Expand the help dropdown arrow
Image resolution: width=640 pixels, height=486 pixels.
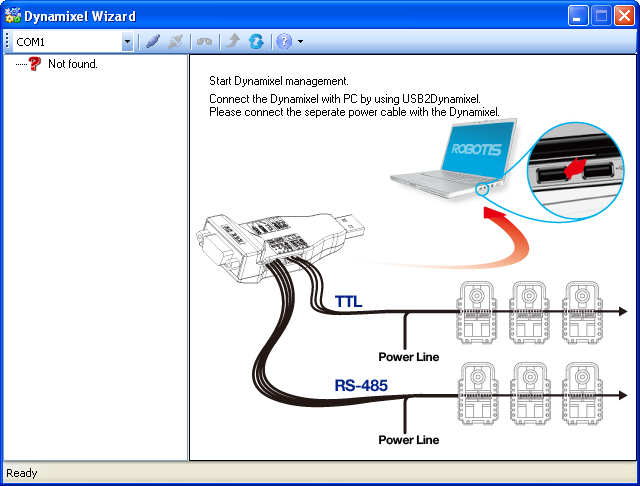[301, 42]
